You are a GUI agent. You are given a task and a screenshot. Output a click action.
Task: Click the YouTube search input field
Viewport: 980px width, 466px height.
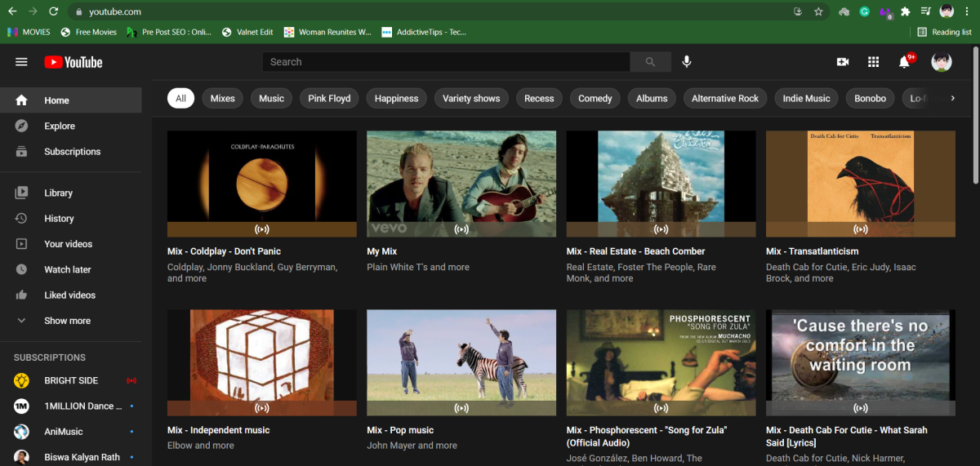[x=445, y=62]
